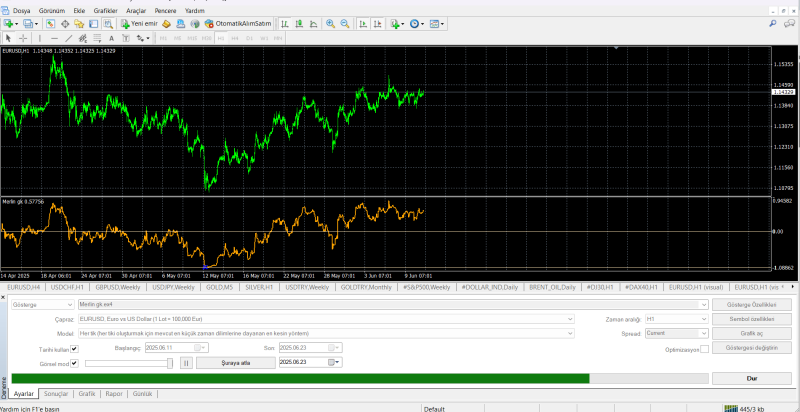Zoom out of the chart

[344, 23]
